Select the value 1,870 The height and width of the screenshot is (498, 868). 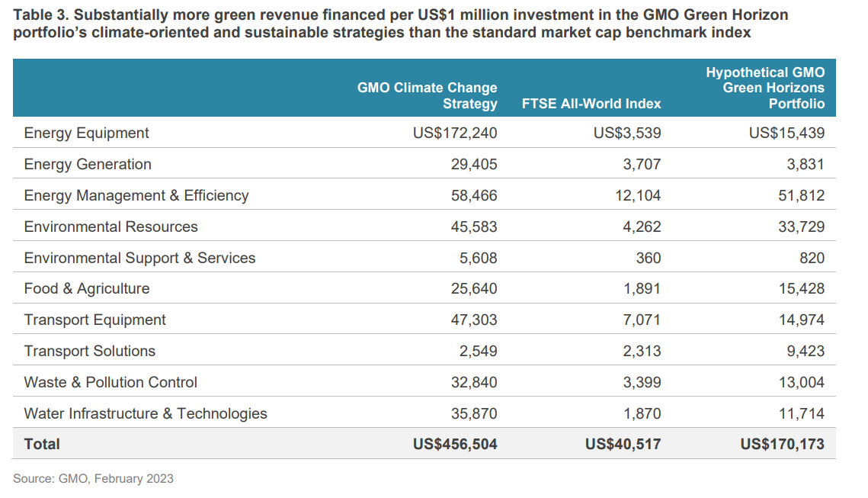tap(642, 414)
